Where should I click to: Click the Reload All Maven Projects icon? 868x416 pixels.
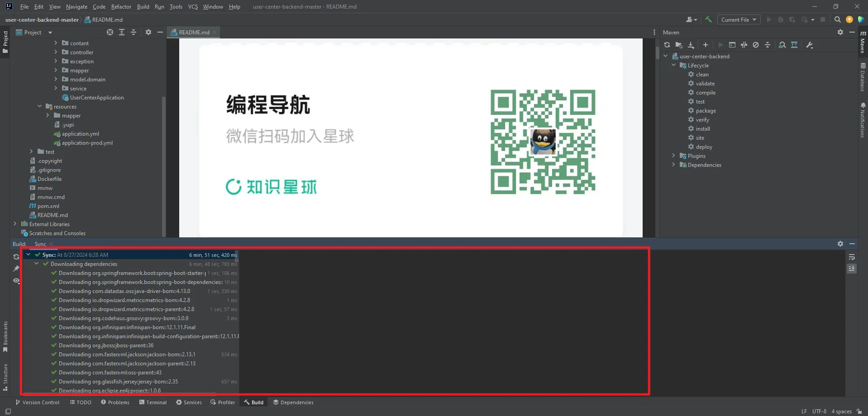click(x=667, y=45)
